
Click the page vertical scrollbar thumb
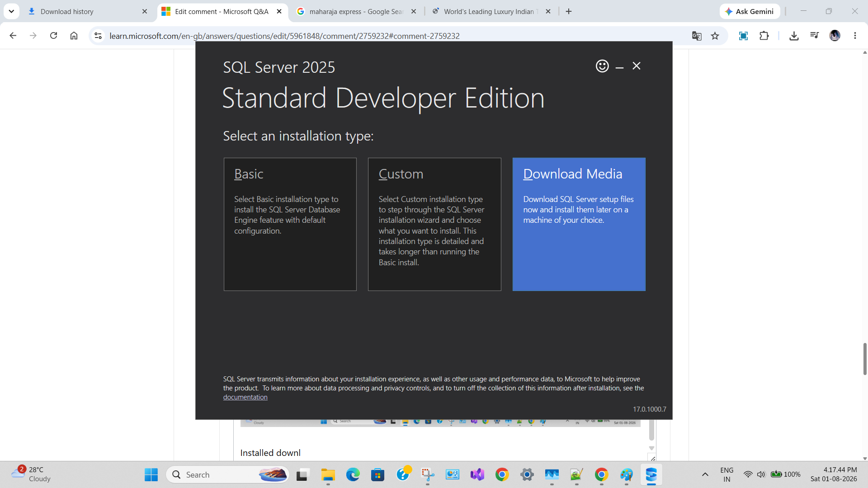tap(864, 359)
